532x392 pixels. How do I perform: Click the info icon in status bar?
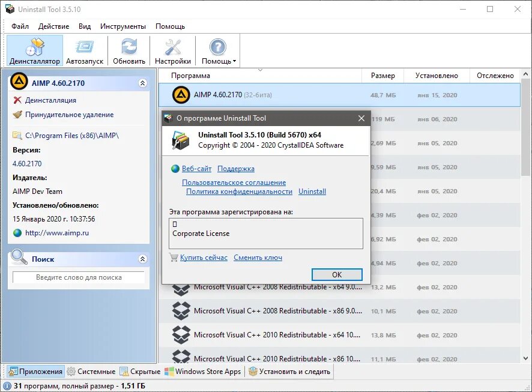click(7, 386)
